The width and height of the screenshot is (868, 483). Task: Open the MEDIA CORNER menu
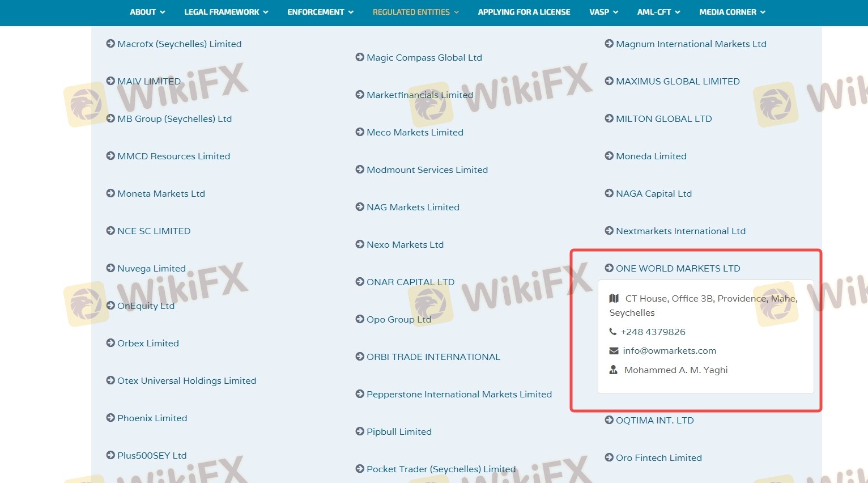[731, 12]
